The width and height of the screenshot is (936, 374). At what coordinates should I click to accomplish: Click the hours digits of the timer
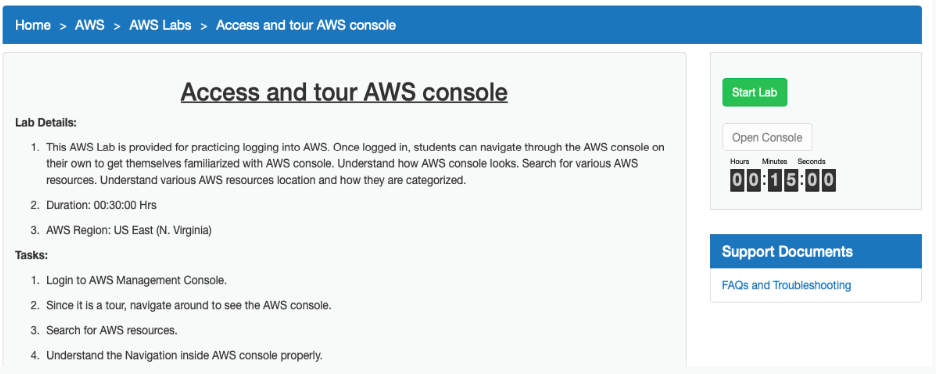[x=746, y=180]
